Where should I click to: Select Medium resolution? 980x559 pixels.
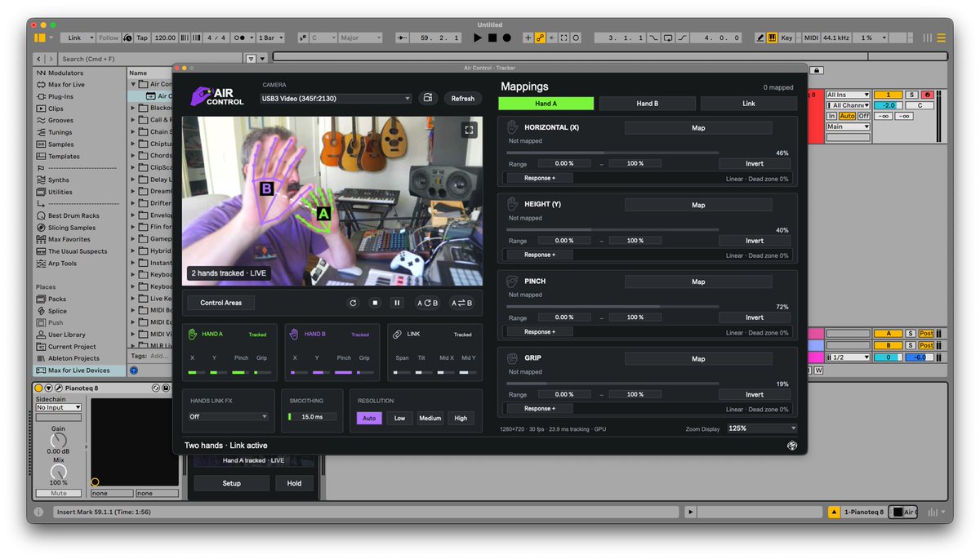[430, 419]
